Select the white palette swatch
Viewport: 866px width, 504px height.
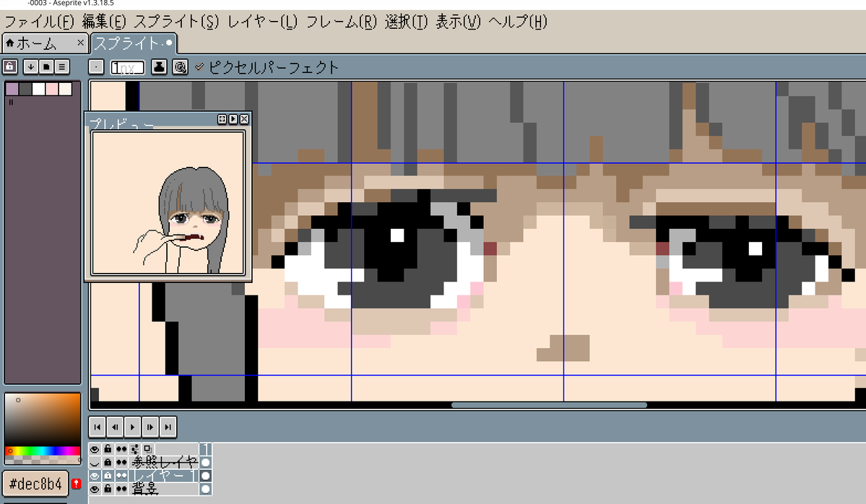coord(39,89)
